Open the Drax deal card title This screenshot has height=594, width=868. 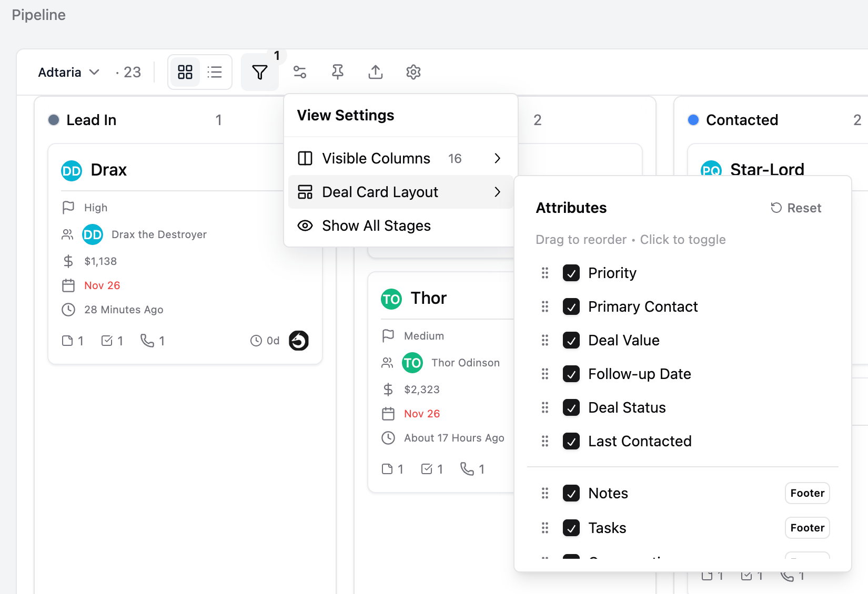click(109, 170)
